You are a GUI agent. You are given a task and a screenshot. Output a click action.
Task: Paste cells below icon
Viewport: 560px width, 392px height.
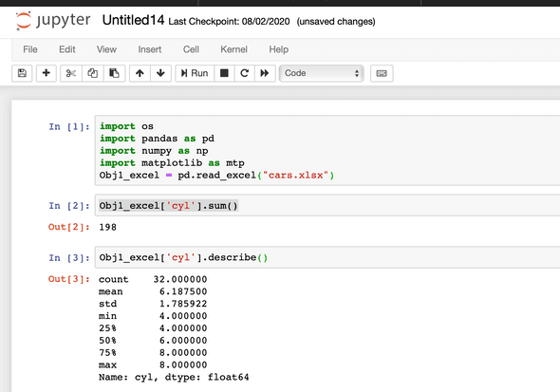[114, 73]
